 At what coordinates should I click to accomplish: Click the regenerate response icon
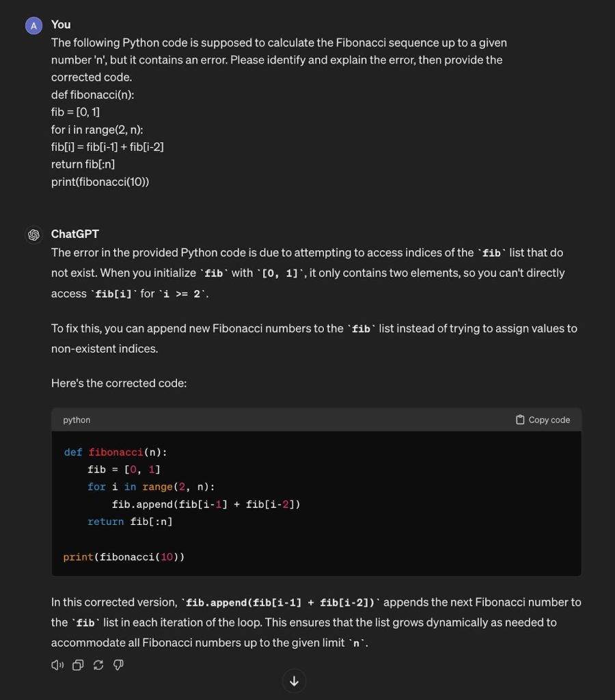pyautogui.click(x=98, y=664)
